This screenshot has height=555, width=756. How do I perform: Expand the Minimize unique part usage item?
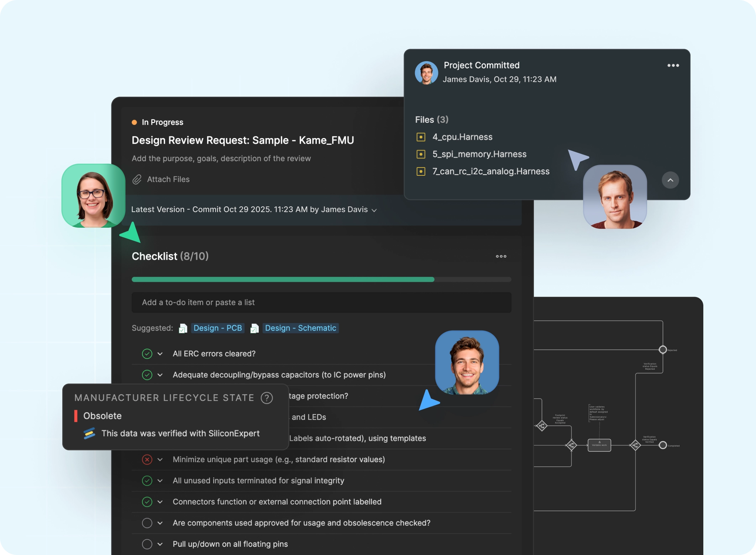point(160,459)
